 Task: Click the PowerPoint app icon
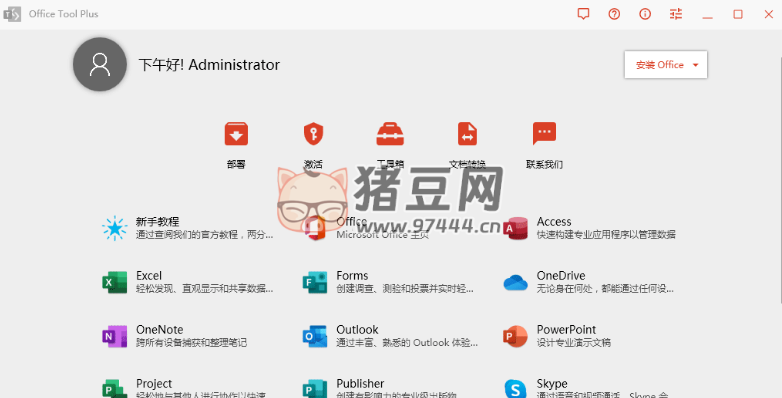pos(515,336)
